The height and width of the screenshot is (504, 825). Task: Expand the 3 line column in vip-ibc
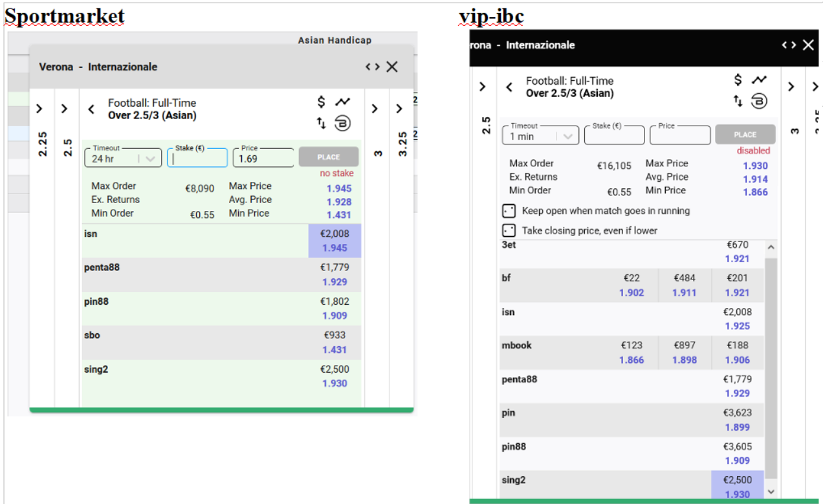[x=791, y=87]
